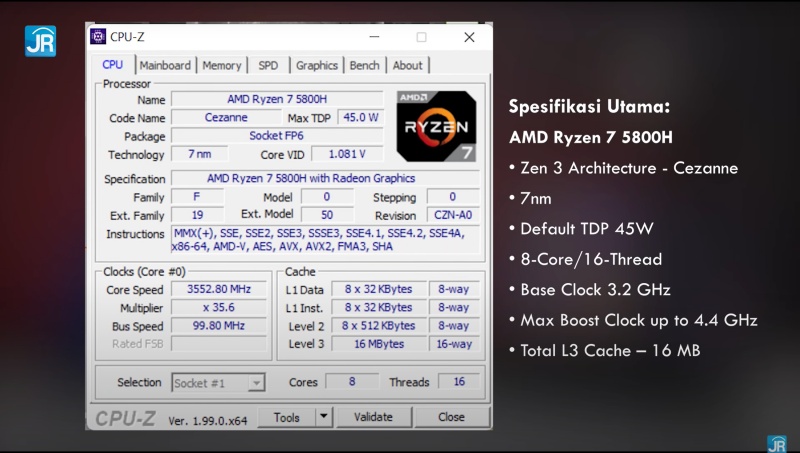Screen dimensions: 800x453
Task: Open the Bench tab
Action: (x=364, y=65)
